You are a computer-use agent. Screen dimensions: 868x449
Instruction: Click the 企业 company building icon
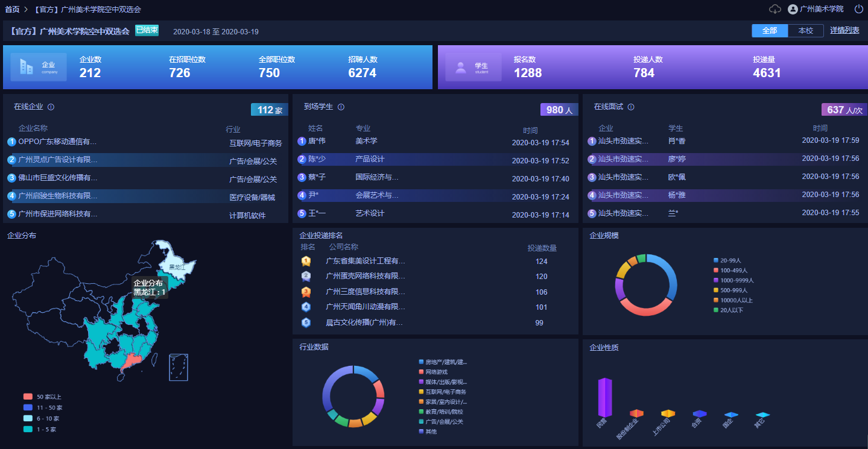[27, 66]
